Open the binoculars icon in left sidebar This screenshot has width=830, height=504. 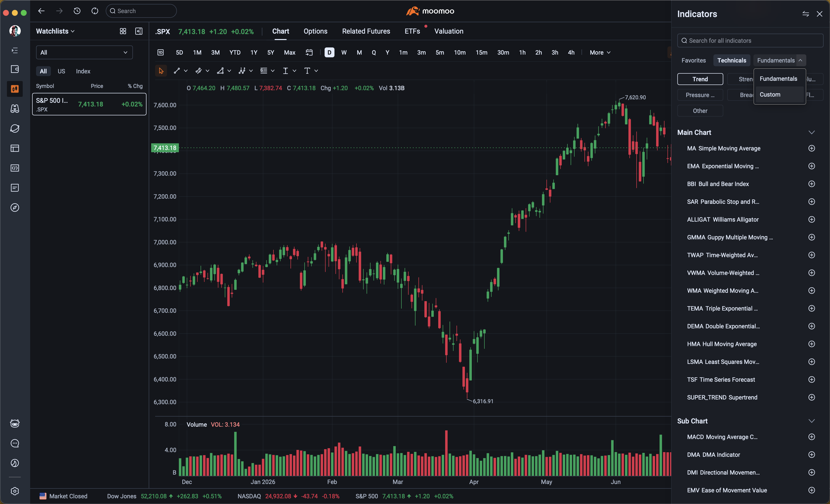[15, 108]
